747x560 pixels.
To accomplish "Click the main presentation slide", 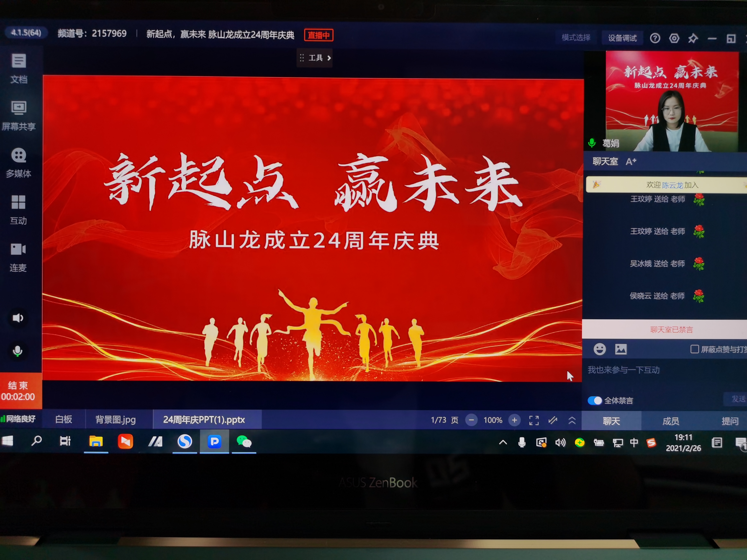I will [x=313, y=229].
